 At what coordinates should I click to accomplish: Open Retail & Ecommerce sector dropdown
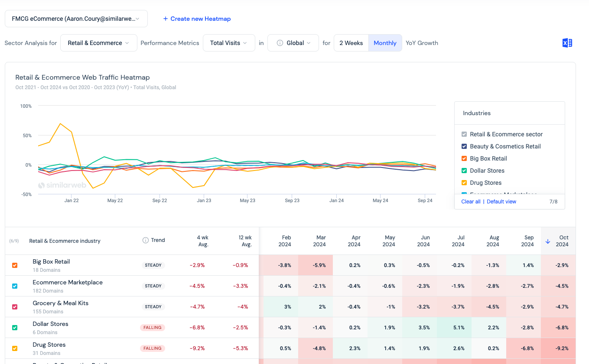click(99, 43)
